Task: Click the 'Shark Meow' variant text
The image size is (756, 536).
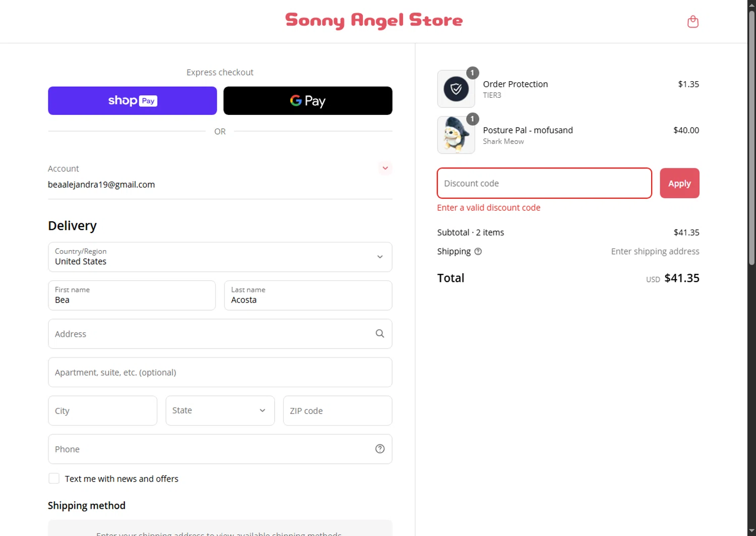Action: [x=503, y=142]
